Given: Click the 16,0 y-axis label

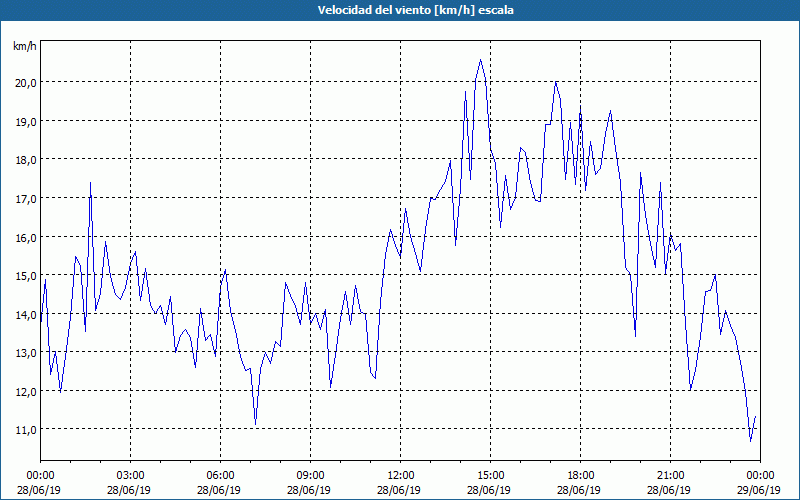Looking at the screenshot, I should (x=25, y=237).
